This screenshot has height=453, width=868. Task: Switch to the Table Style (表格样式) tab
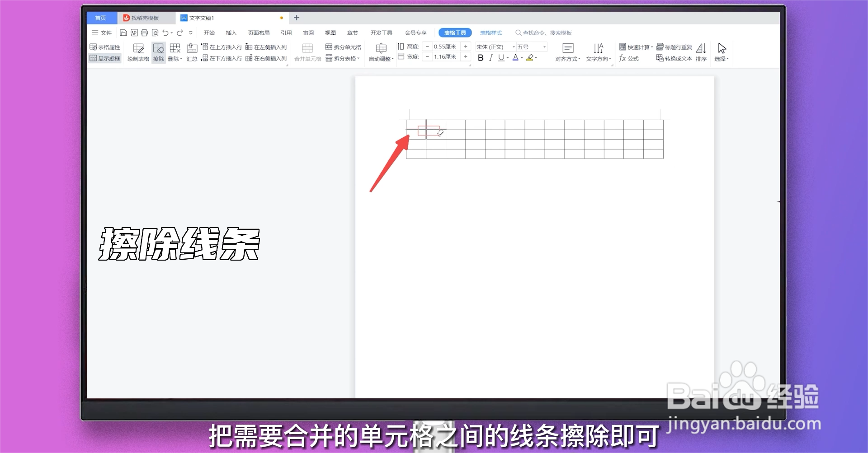491,33
